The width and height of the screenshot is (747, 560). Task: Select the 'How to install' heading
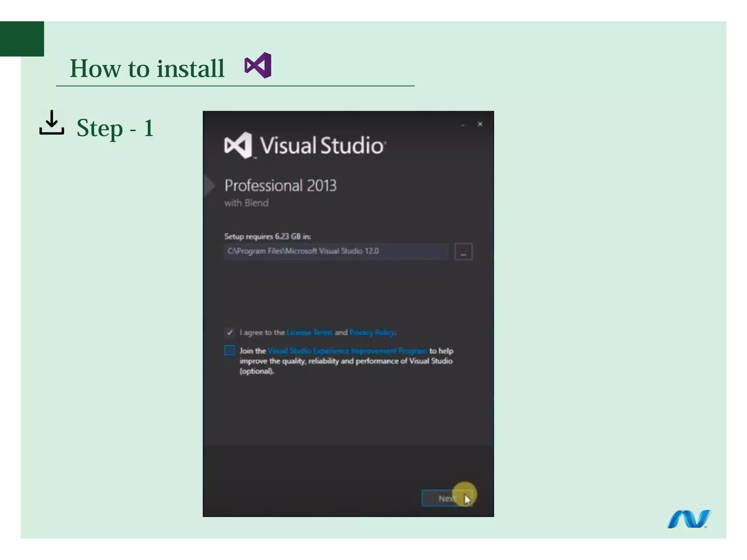(147, 68)
